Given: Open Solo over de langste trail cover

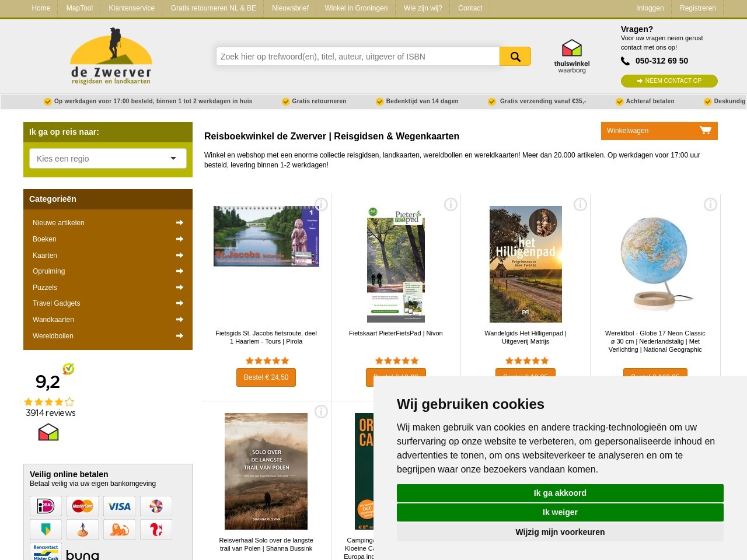Looking at the screenshot, I should 266,471.
